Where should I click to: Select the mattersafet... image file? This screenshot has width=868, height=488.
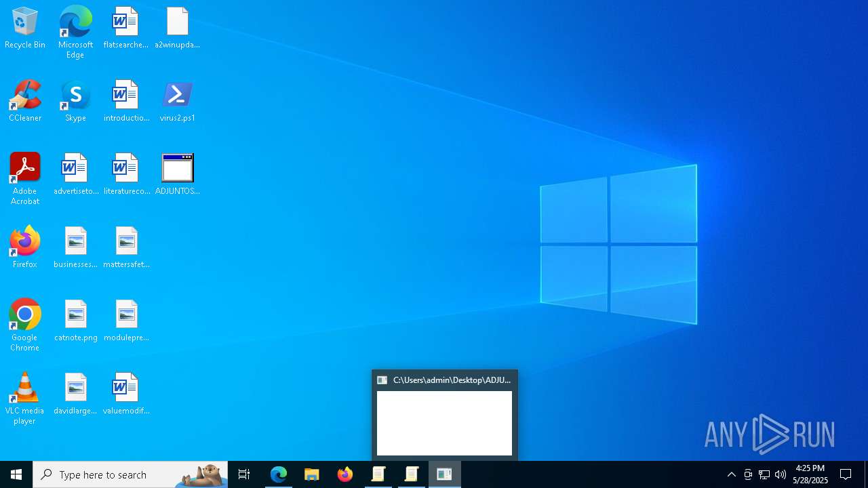point(125,247)
